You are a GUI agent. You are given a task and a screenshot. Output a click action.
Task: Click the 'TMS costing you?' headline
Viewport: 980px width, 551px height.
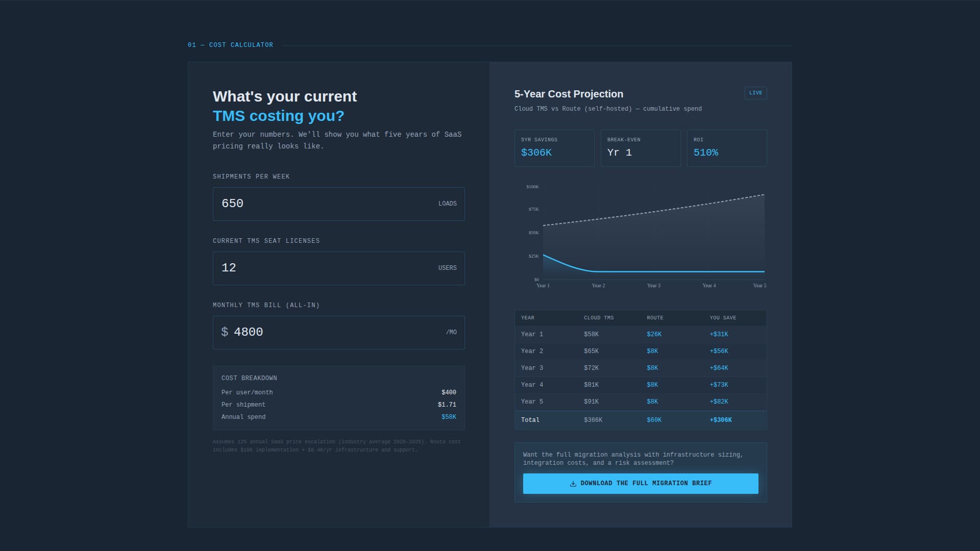click(278, 116)
